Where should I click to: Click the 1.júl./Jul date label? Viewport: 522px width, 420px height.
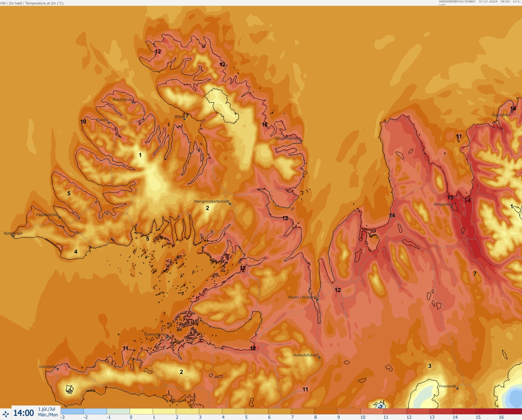pyautogui.click(x=46, y=409)
